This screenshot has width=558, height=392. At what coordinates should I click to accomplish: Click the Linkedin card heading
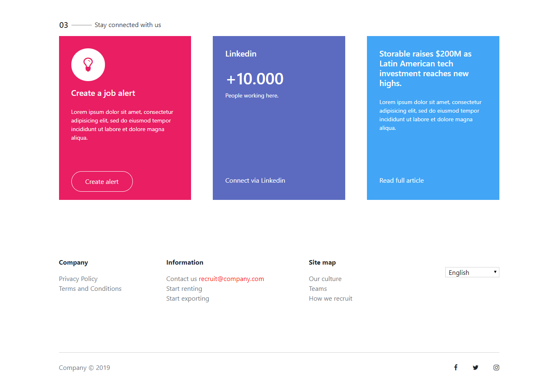tap(241, 54)
